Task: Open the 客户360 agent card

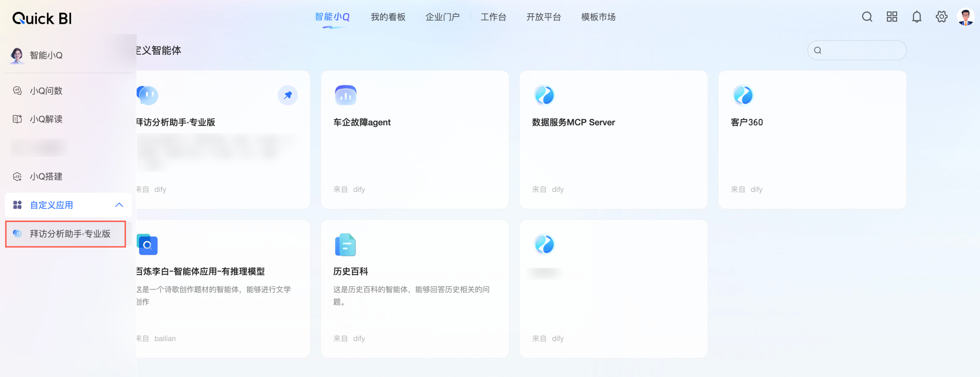Action: click(x=747, y=123)
